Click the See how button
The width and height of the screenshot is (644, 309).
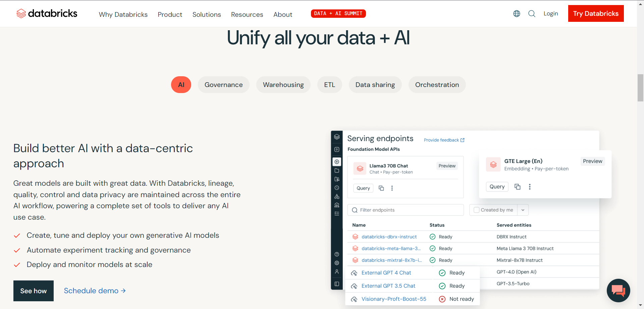(x=34, y=291)
